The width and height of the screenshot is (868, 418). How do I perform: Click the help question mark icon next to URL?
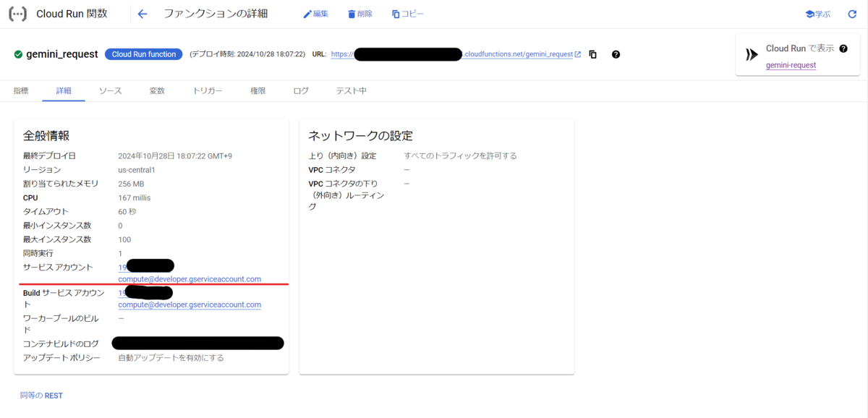[616, 54]
